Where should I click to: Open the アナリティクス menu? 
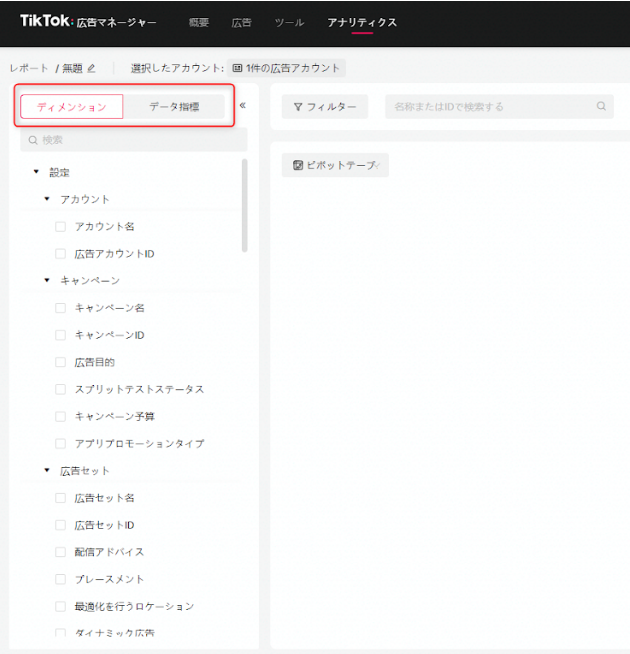click(361, 22)
